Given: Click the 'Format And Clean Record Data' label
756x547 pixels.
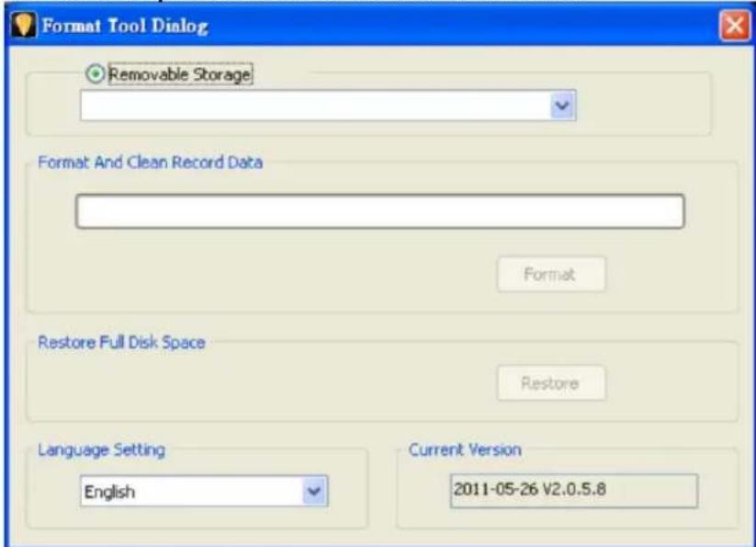Looking at the screenshot, I should point(151,162).
